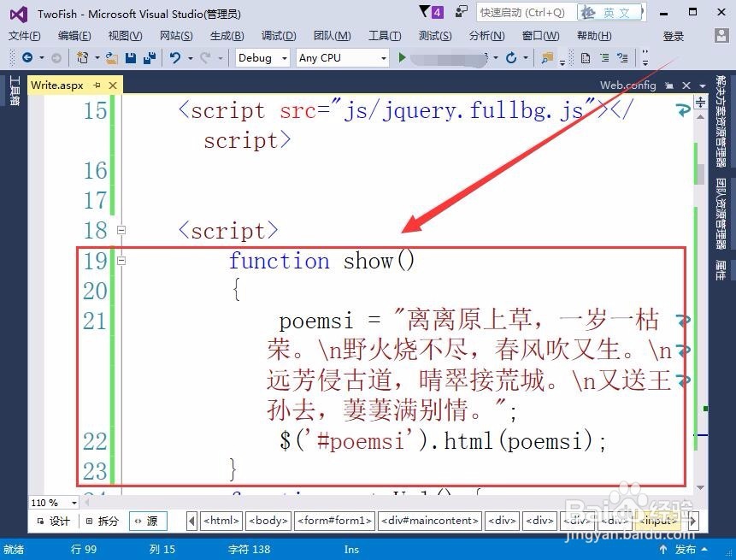Screen dimensions: 736x560
Task: Close the Web.config preview tab
Action: [x=686, y=85]
